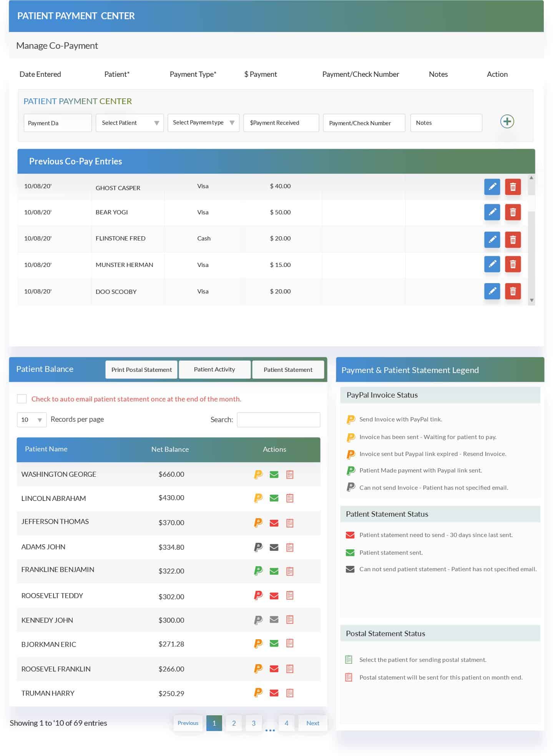This screenshot has width=553, height=756.
Task: Add new co-payment with plus icon
Action: tap(507, 121)
